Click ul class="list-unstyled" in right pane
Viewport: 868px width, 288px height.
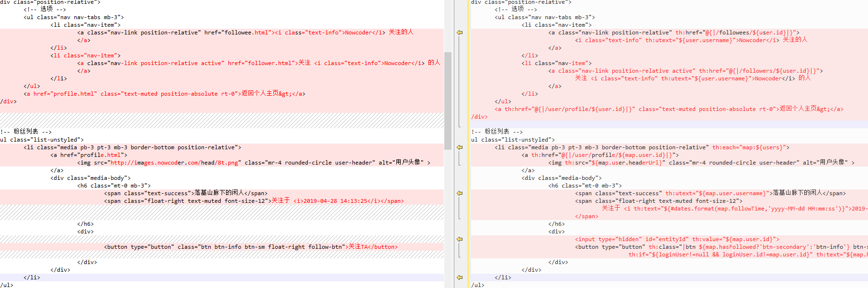pos(513,140)
